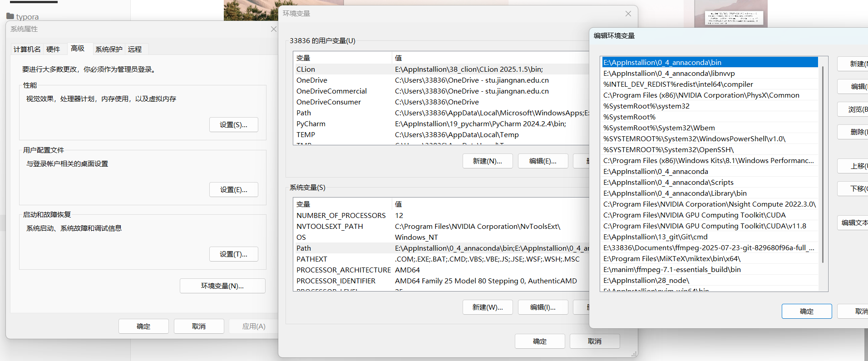Click 值 header in system variables
Screen dimensions: 868x361
tap(491, 204)
